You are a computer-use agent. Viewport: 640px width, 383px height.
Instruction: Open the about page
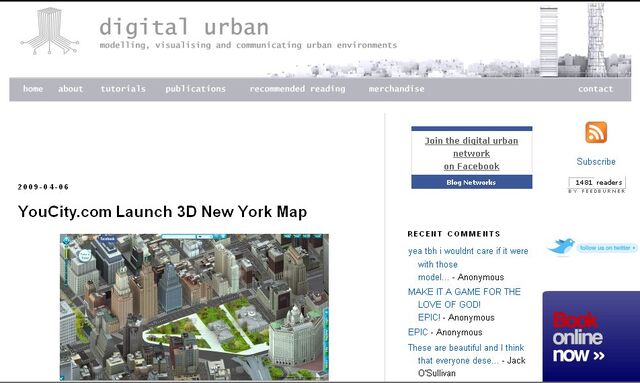pyautogui.click(x=70, y=89)
